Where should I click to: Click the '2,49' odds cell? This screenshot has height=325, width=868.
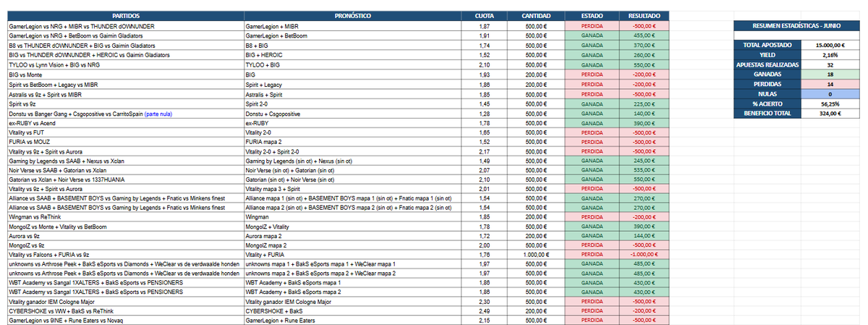[485, 311]
